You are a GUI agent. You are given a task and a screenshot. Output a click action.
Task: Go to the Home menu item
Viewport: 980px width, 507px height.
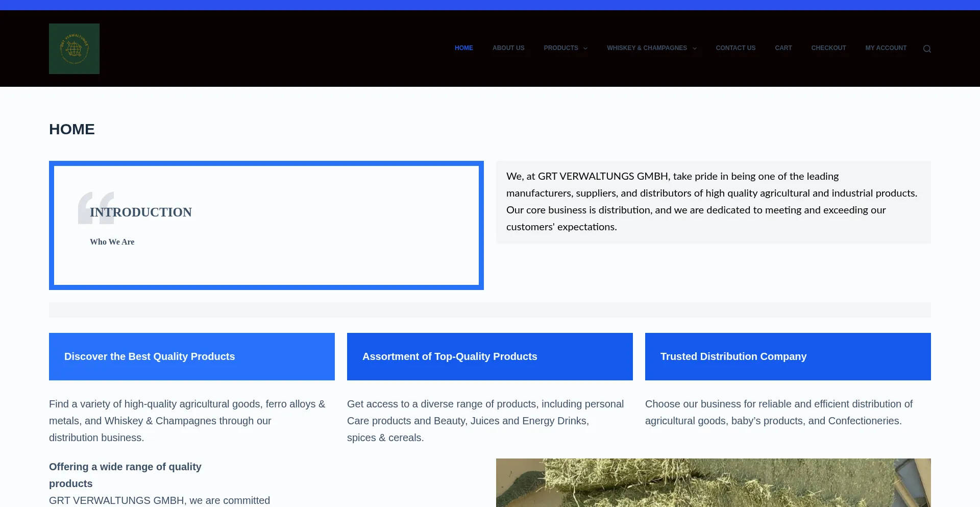pos(463,48)
